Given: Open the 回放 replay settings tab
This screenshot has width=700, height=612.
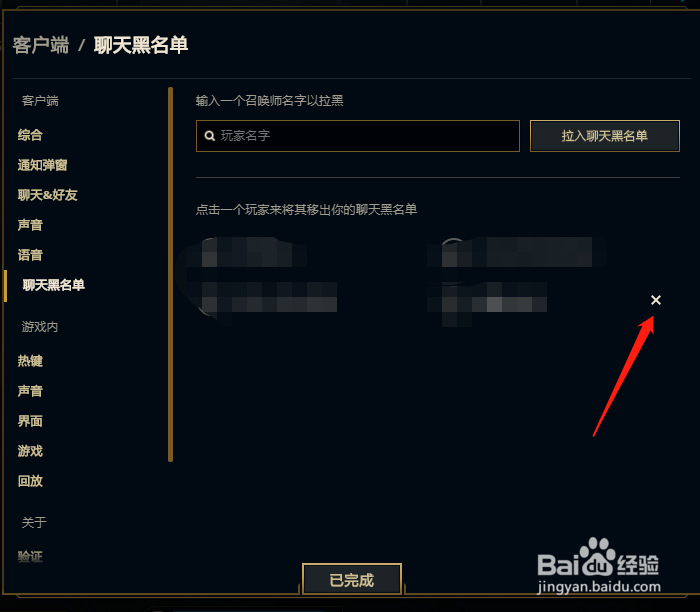Looking at the screenshot, I should coord(30,481).
